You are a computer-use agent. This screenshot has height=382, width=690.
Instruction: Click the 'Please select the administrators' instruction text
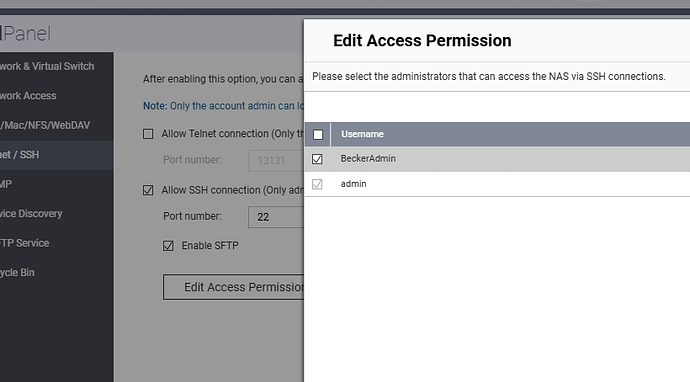click(488, 77)
